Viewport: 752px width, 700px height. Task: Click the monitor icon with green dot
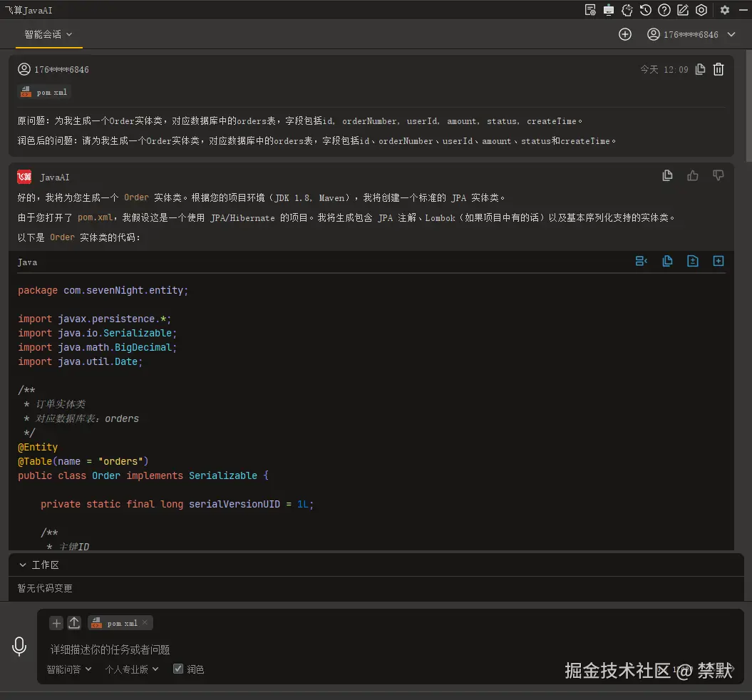tap(609, 10)
